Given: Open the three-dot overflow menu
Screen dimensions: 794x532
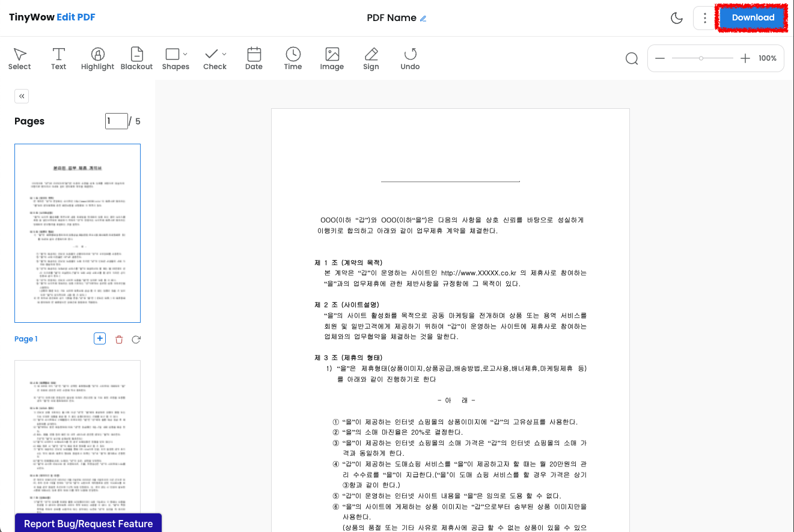Looking at the screenshot, I should pos(704,17).
